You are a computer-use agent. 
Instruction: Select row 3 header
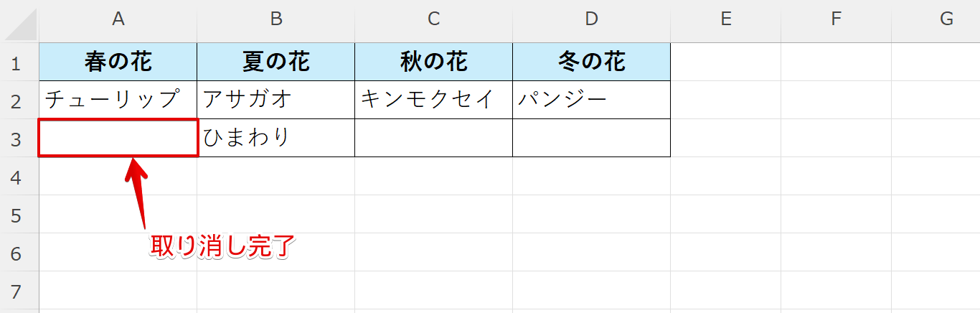click(19, 139)
